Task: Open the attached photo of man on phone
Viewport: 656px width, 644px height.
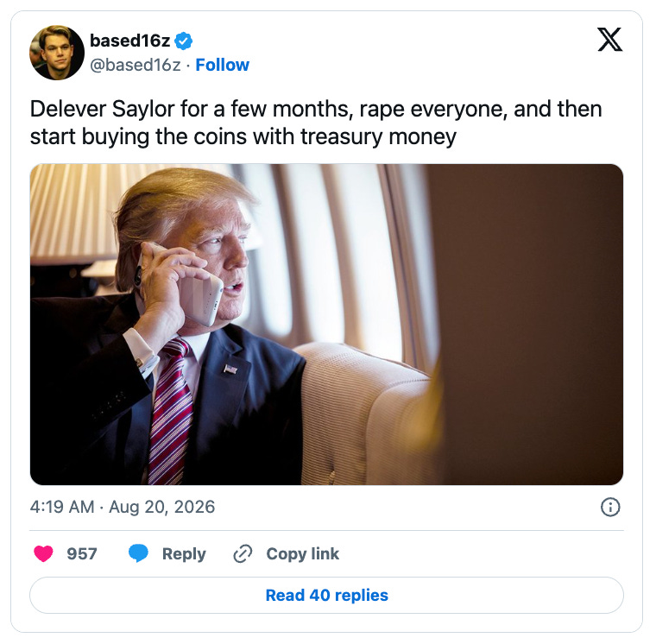Action: pyautogui.click(x=327, y=325)
